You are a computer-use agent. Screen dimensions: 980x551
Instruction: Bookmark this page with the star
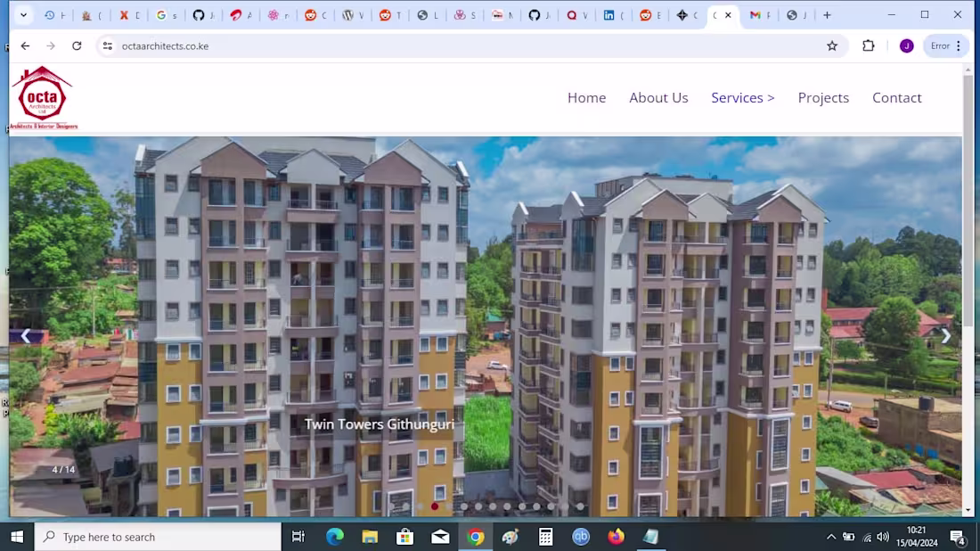coord(832,45)
